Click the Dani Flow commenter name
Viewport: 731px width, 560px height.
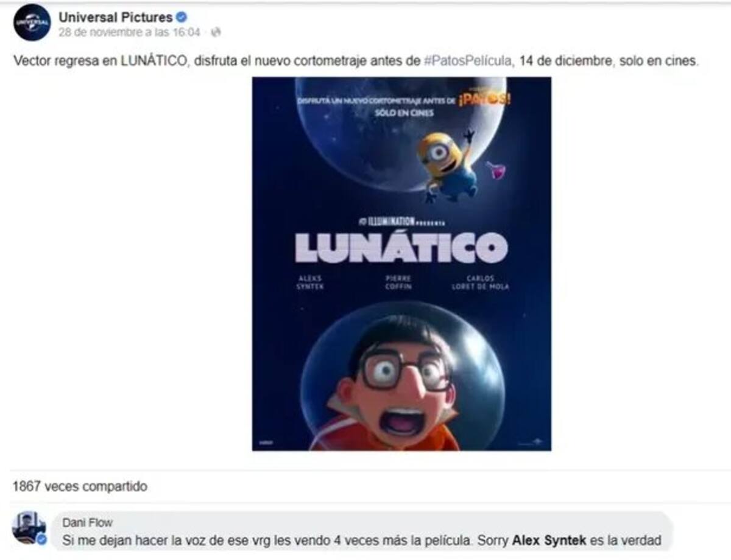pyautogui.click(x=87, y=522)
